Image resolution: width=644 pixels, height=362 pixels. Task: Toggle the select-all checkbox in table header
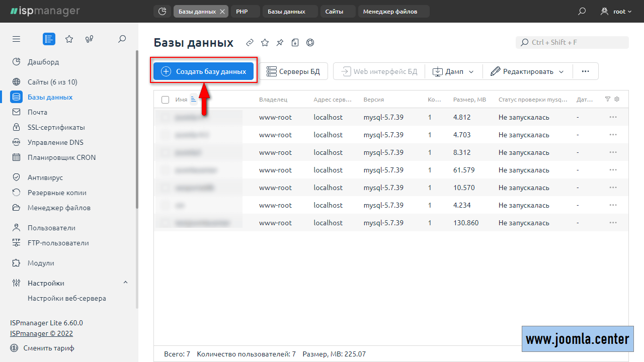(165, 100)
